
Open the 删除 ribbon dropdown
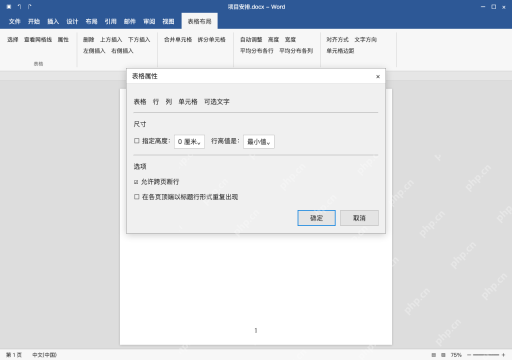(88, 40)
